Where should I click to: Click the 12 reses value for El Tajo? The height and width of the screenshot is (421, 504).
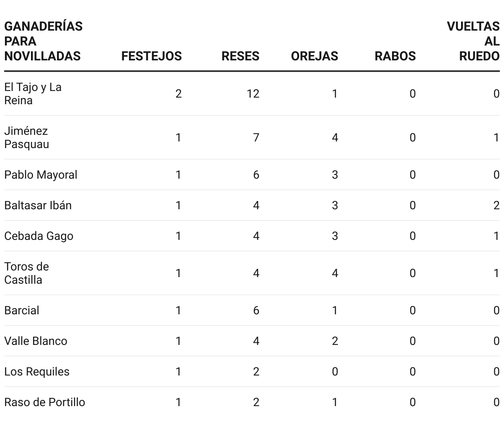[x=253, y=94]
